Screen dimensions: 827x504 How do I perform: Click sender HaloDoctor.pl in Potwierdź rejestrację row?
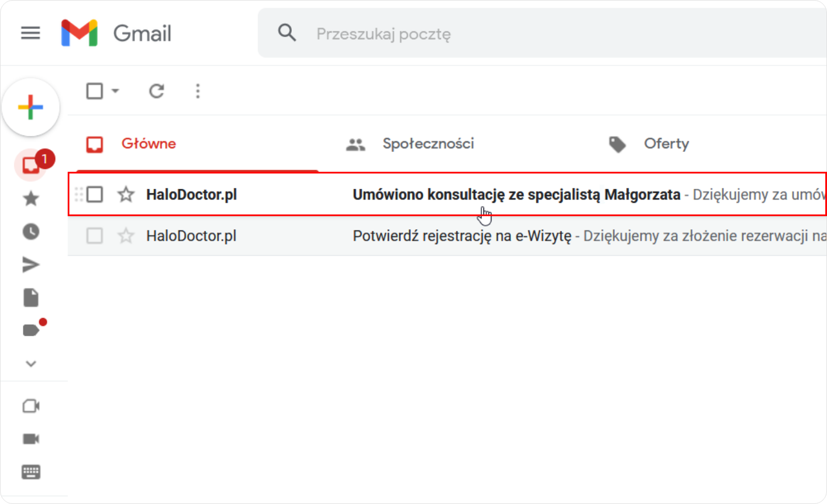pyautogui.click(x=191, y=236)
